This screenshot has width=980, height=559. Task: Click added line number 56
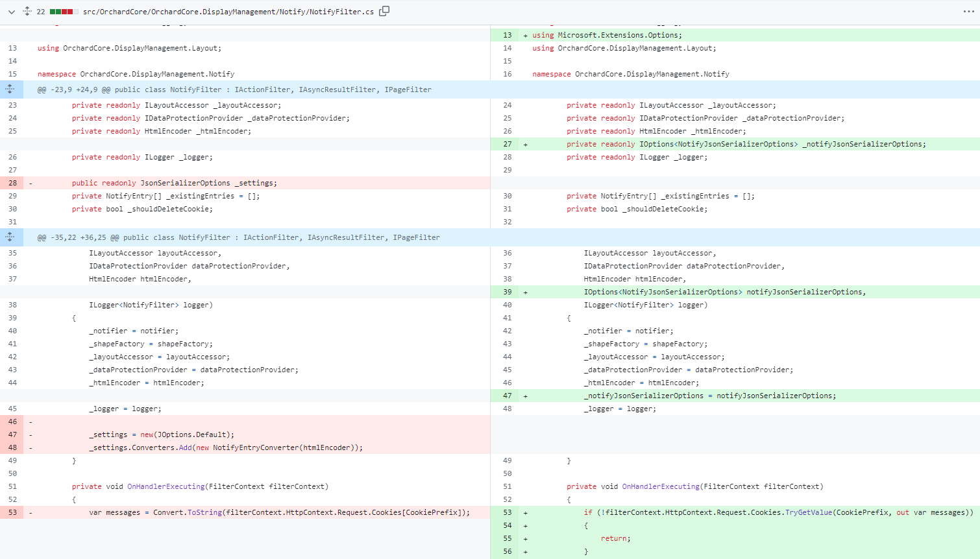(x=507, y=551)
